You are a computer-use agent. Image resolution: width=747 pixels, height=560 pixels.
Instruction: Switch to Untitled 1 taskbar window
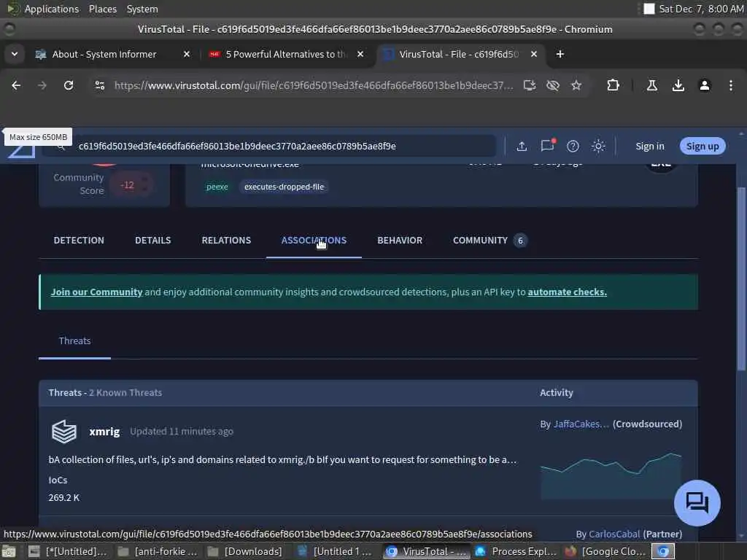coord(336,551)
